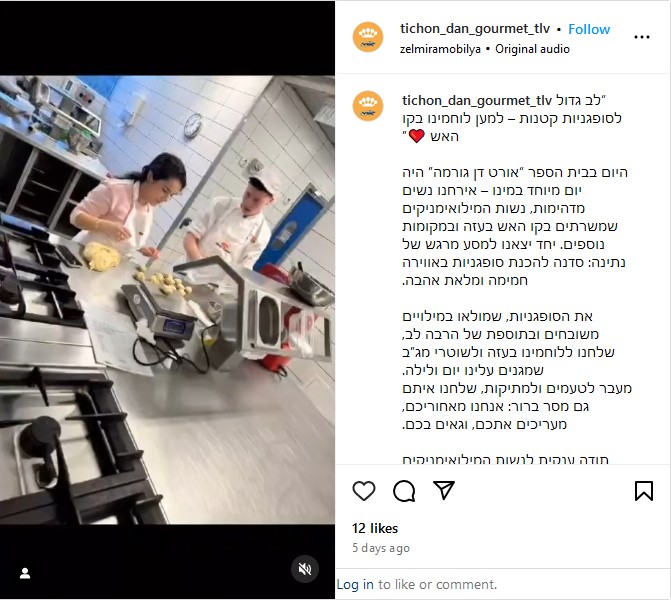
Task: Click the Hebrew caption text body
Action: (x=516, y=298)
